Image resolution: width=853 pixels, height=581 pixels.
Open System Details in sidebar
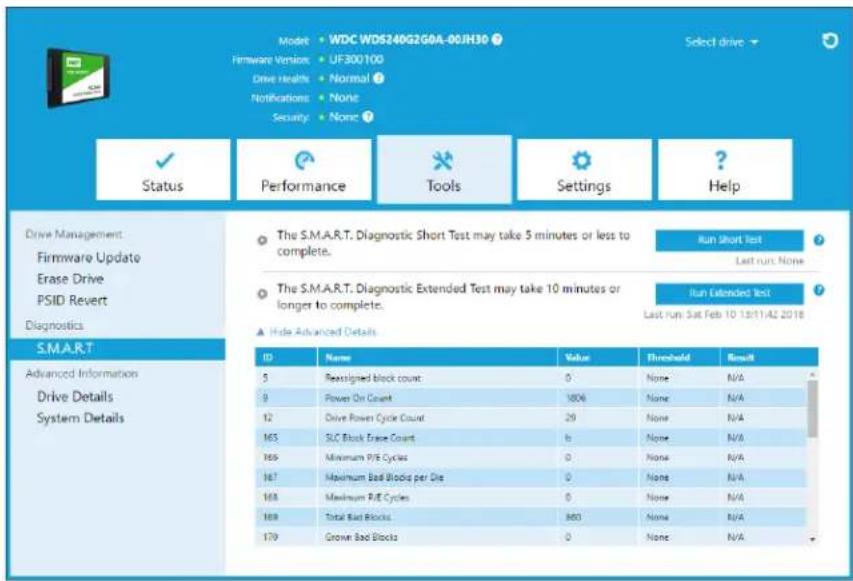click(x=81, y=418)
